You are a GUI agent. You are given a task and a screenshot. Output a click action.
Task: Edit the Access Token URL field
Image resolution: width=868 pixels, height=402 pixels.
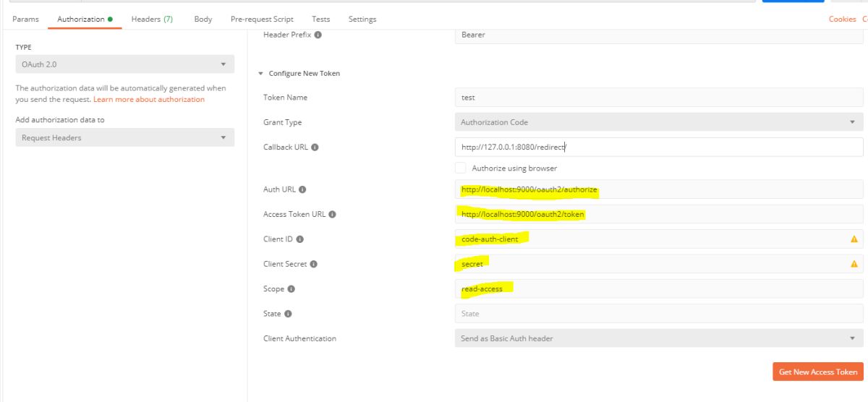[x=659, y=214]
